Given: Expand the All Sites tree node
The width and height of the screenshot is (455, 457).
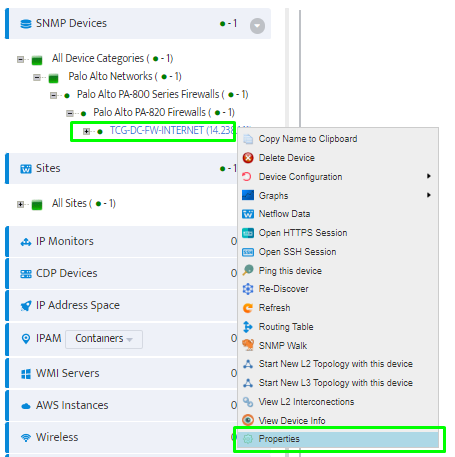Looking at the screenshot, I should 20,204.
